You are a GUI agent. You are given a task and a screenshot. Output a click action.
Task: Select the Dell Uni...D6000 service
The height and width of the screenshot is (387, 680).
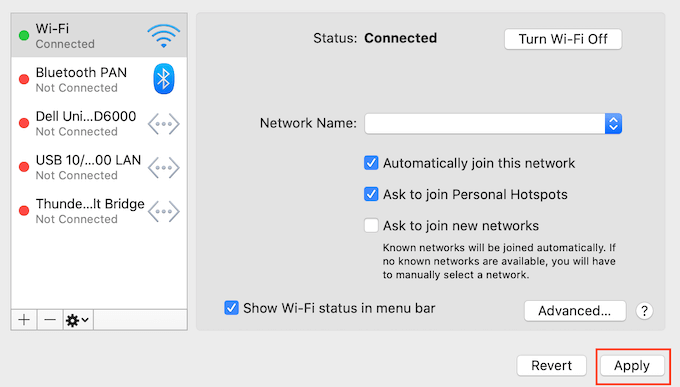click(99, 123)
